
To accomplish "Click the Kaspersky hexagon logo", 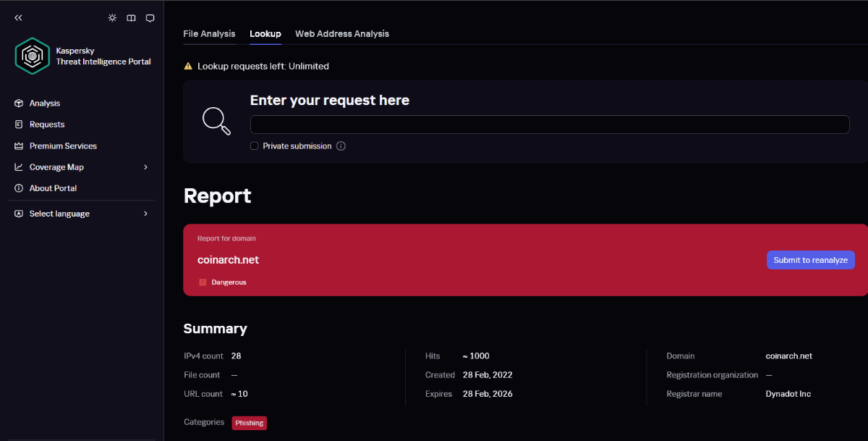I will click(33, 56).
